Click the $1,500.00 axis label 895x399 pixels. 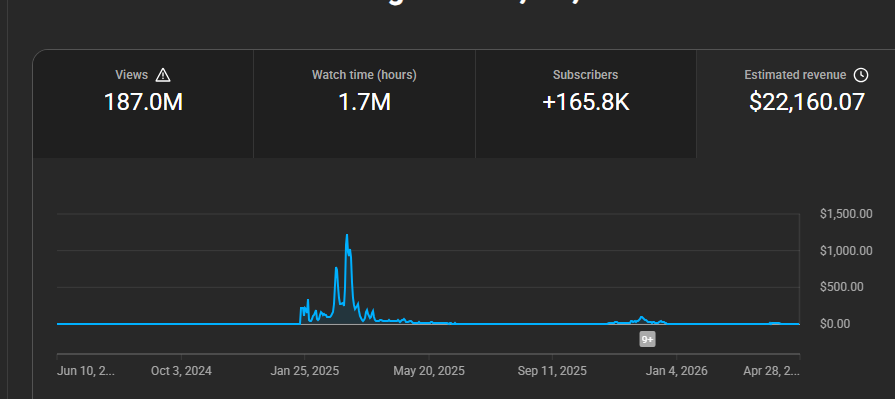(846, 214)
